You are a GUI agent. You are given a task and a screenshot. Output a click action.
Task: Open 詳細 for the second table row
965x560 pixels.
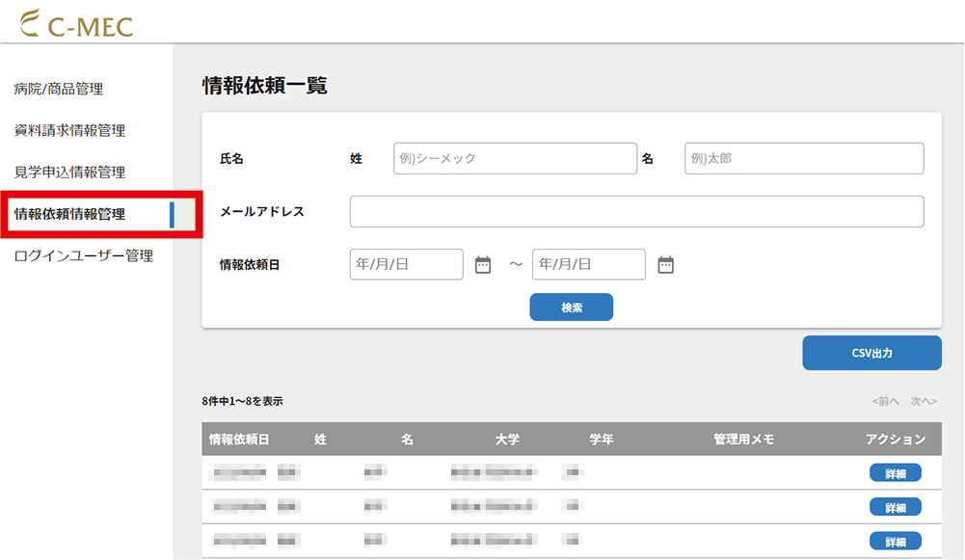(x=896, y=507)
